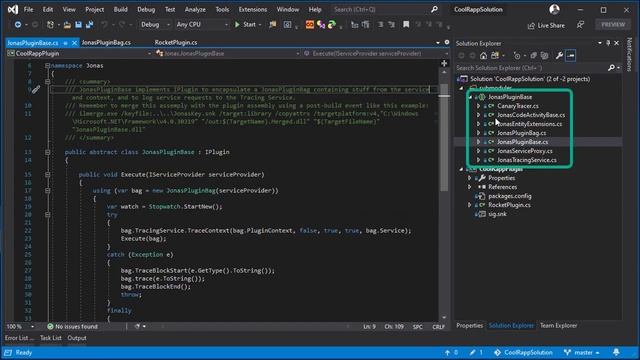Click Show All Files icon in Solution Explorer

pos(544,56)
